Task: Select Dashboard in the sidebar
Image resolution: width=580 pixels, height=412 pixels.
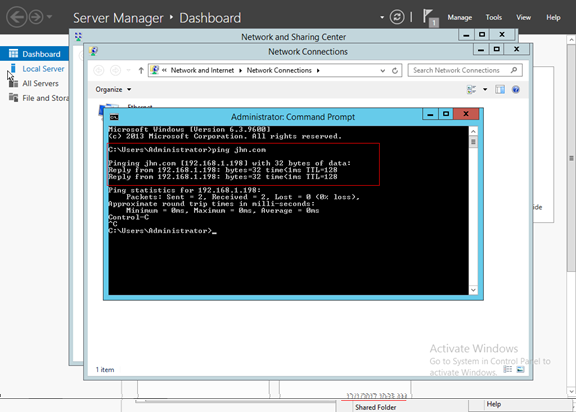Action: pos(34,54)
